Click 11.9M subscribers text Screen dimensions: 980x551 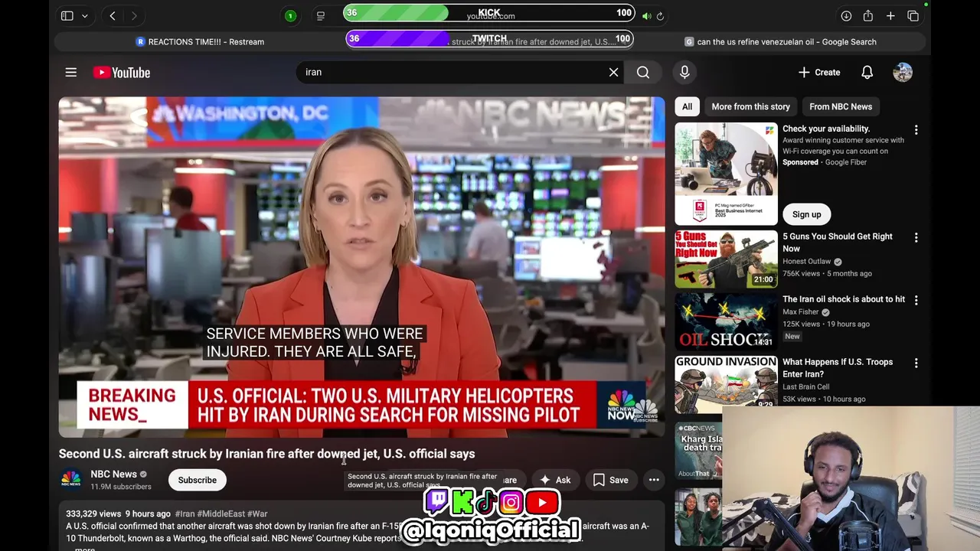point(121,487)
